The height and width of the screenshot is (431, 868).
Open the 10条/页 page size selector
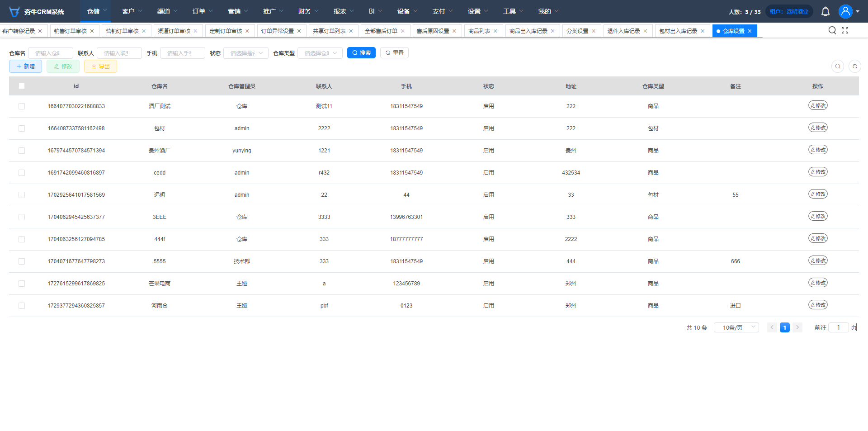[736, 327]
